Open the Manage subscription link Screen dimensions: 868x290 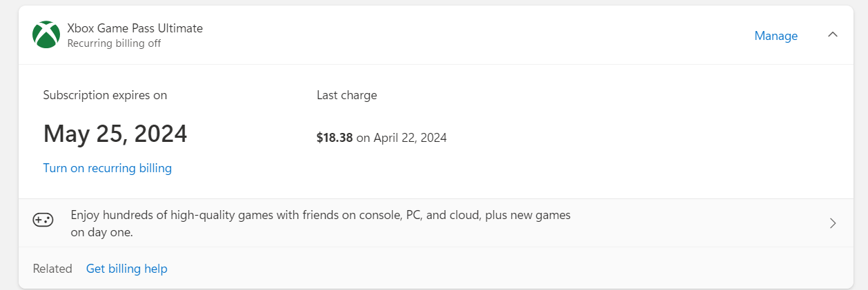[776, 36]
